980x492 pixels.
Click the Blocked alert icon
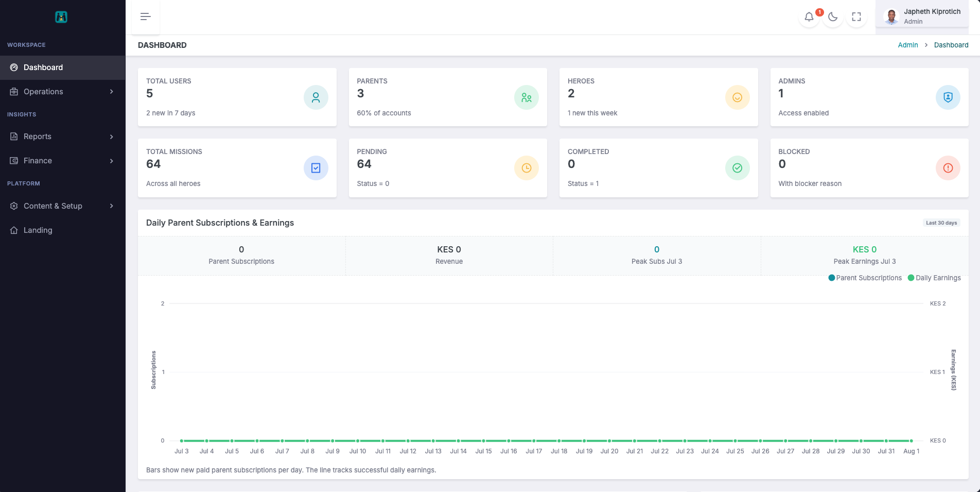[x=948, y=168]
